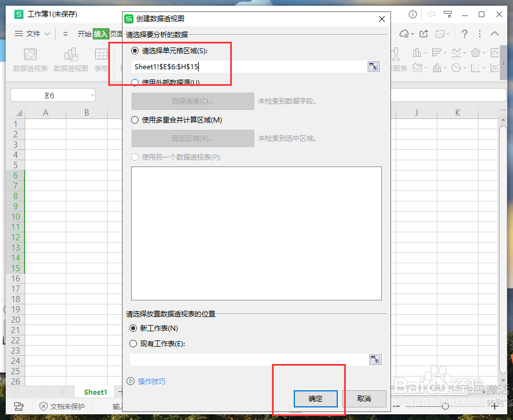Switch to the 插入 ribbon tab

[x=100, y=34]
